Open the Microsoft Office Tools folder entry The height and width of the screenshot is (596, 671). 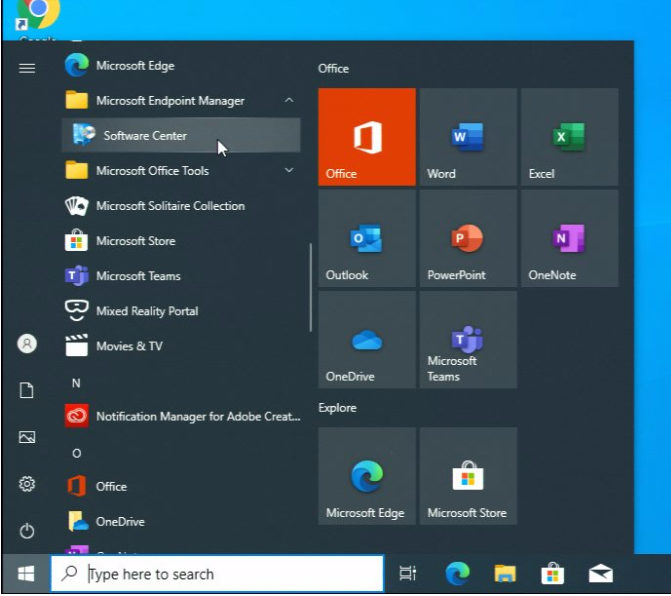point(181,171)
